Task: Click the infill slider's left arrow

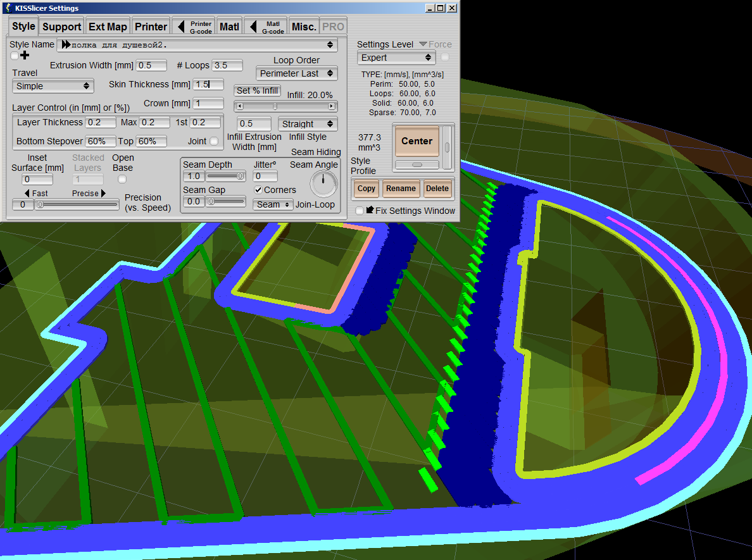Action: 239,106
